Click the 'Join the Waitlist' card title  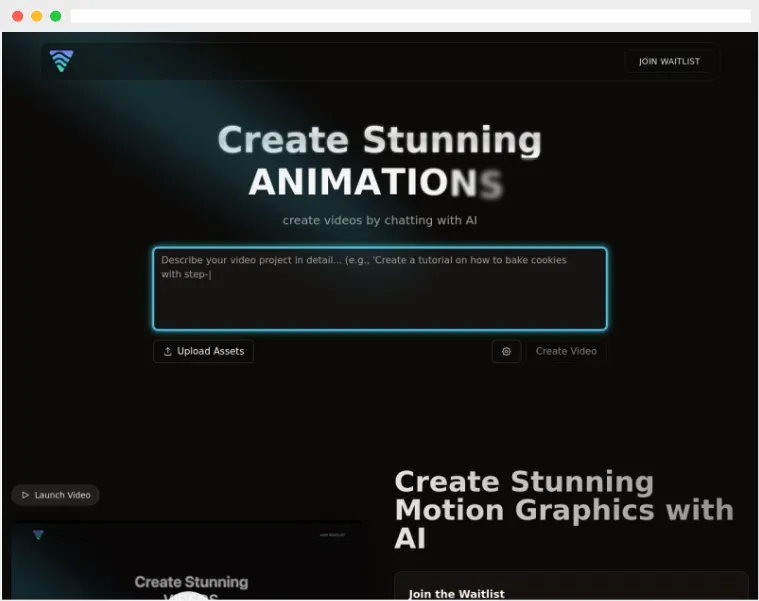click(456, 594)
